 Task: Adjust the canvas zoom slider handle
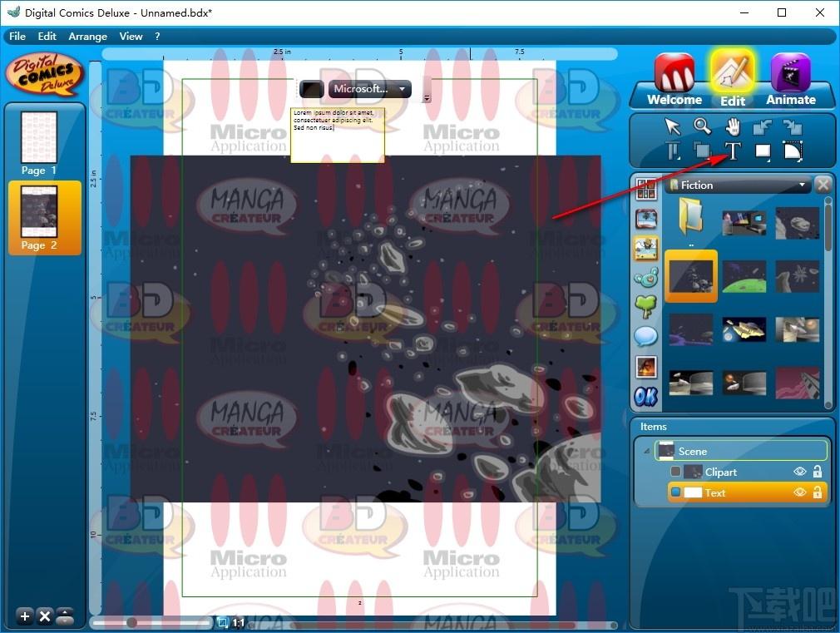coord(131,622)
